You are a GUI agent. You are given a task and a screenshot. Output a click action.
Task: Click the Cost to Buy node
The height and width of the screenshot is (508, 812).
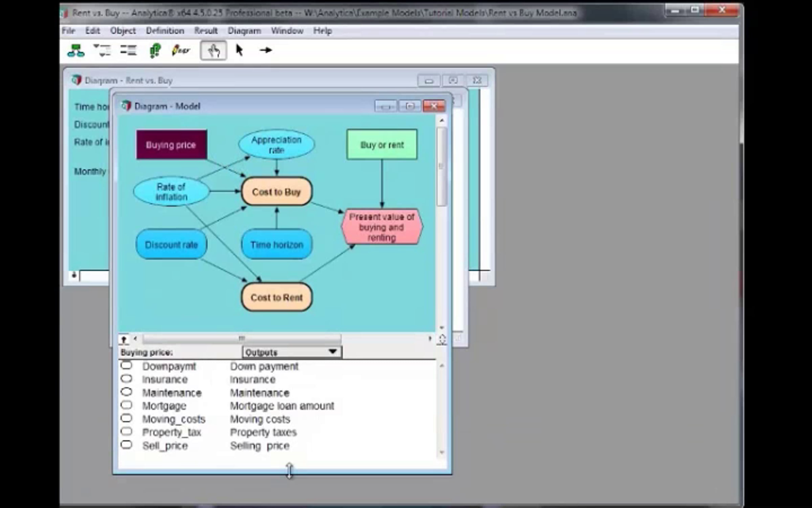[276, 192]
